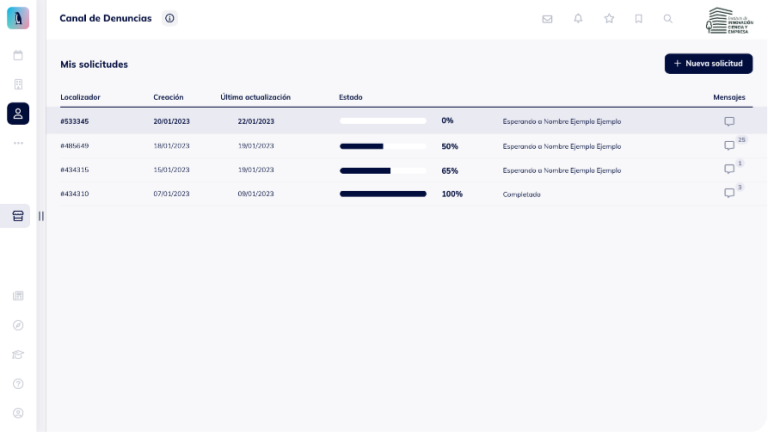This screenshot has height=432, width=768.
Task: Click creation date 20/01/2023
Action: (171, 121)
